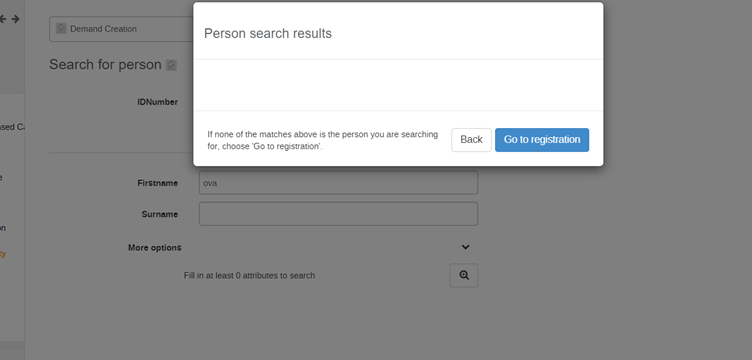Click the More options label
The height and width of the screenshot is (360, 752).
[154, 248]
